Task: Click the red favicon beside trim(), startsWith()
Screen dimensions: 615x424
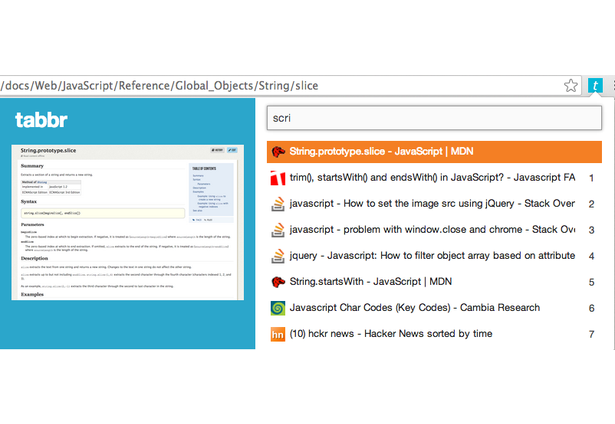Action: tap(278, 178)
